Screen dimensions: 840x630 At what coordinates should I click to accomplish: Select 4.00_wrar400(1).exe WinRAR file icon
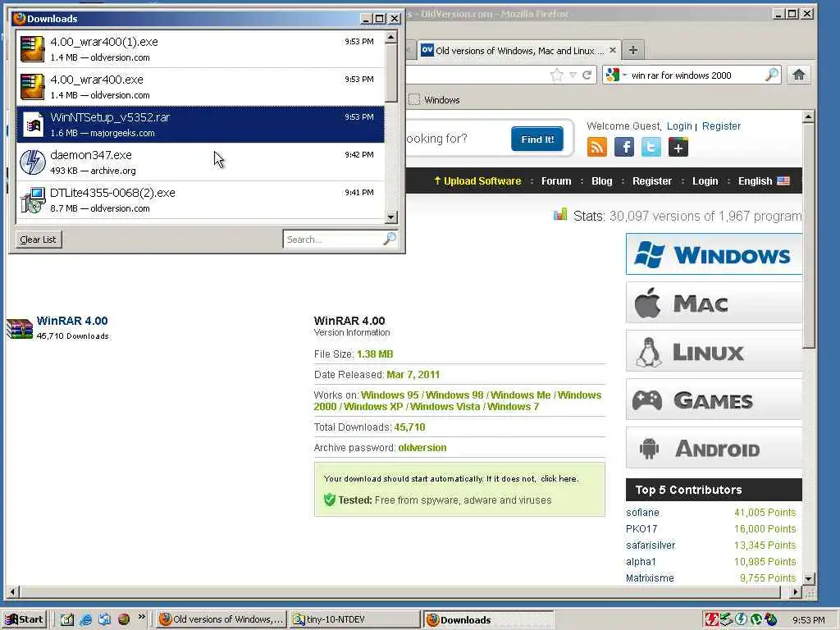(32, 48)
